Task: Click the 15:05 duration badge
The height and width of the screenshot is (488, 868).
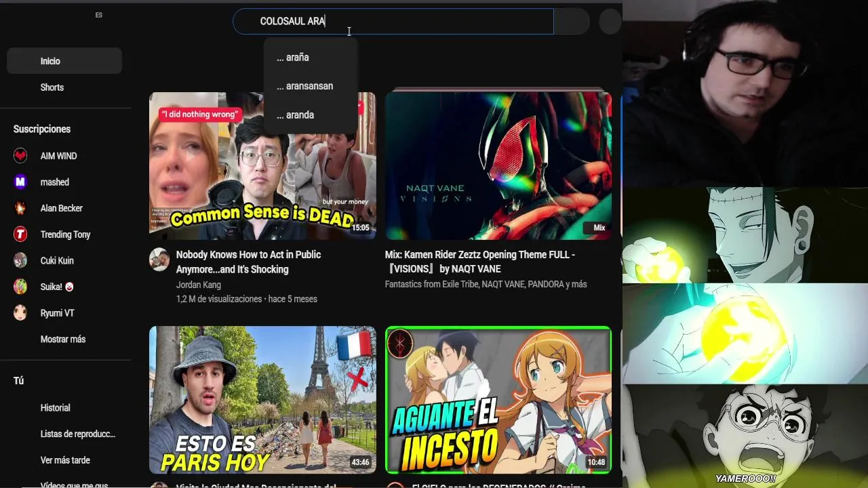Action: coord(360,228)
